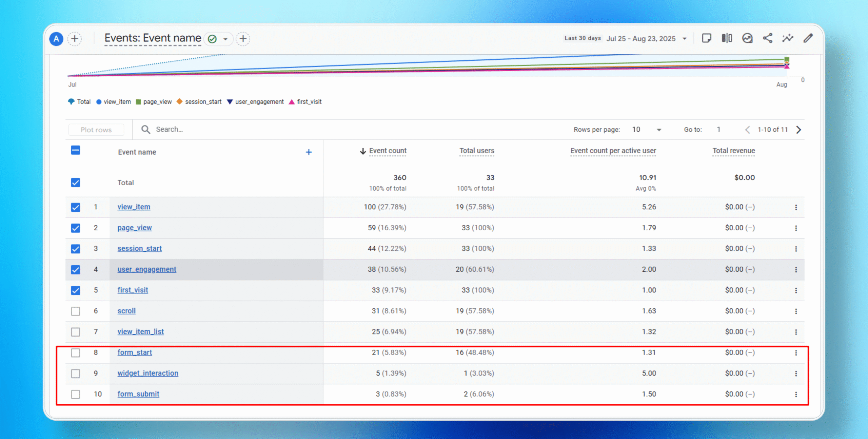Open the form_submit event link
Viewport: 868px width, 439px height.
[x=138, y=394]
